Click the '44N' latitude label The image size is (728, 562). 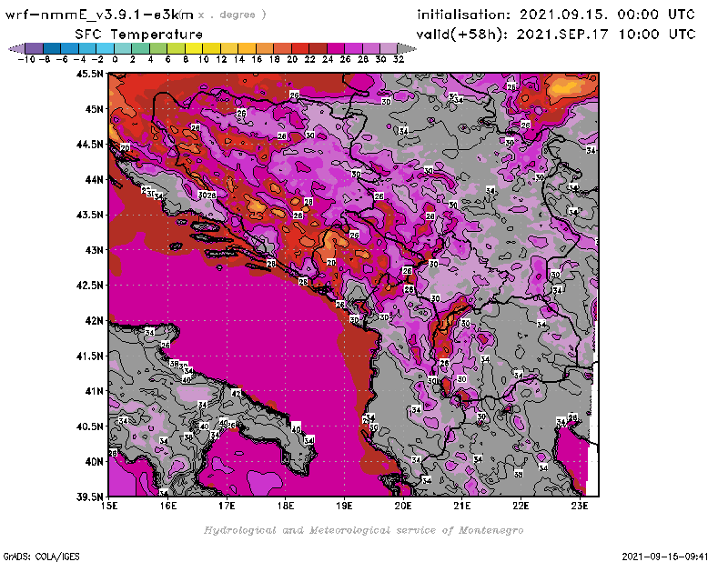pyautogui.click(x=94, y=179)
